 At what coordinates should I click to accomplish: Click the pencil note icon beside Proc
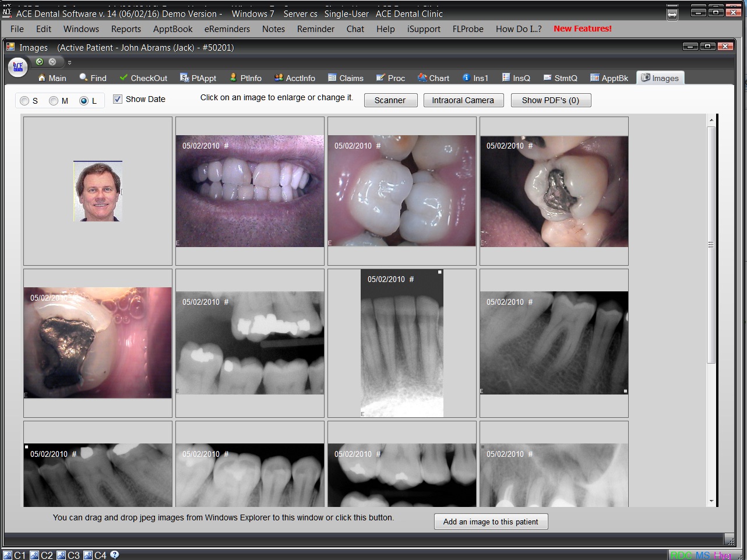[x=380, y=78]
